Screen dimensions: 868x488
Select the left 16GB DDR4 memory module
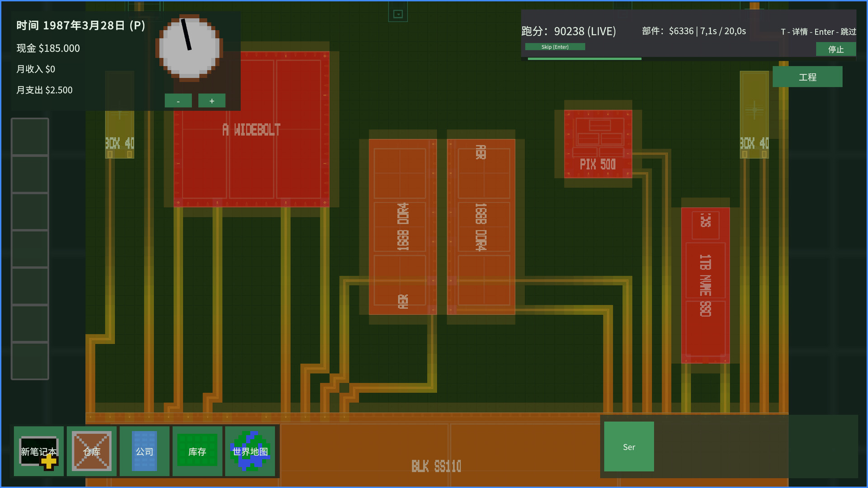tap(403, 226)
